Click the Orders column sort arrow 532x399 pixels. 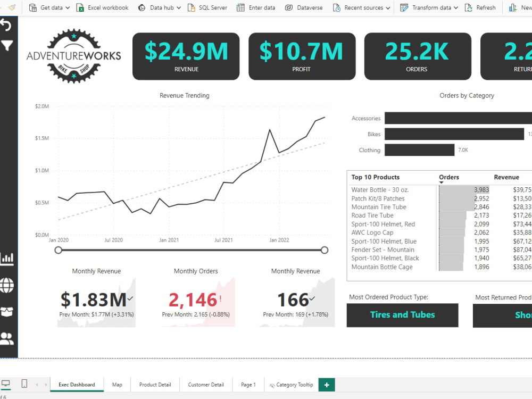coord(442,182)
